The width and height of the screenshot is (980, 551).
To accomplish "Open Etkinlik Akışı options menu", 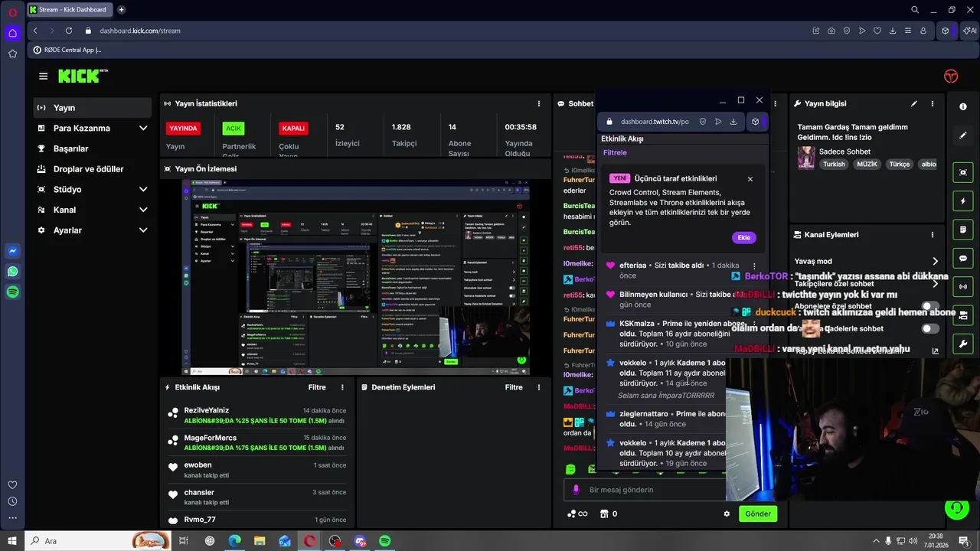I will pyautogui.click(x=342, y=387).
